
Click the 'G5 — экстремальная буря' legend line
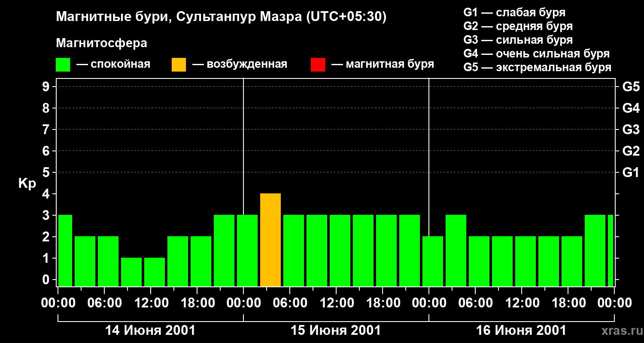pos(538,67)
